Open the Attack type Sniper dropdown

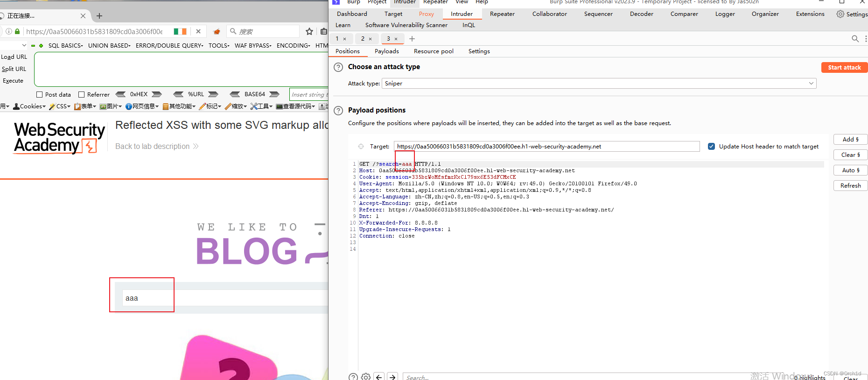tap(599, 84)
